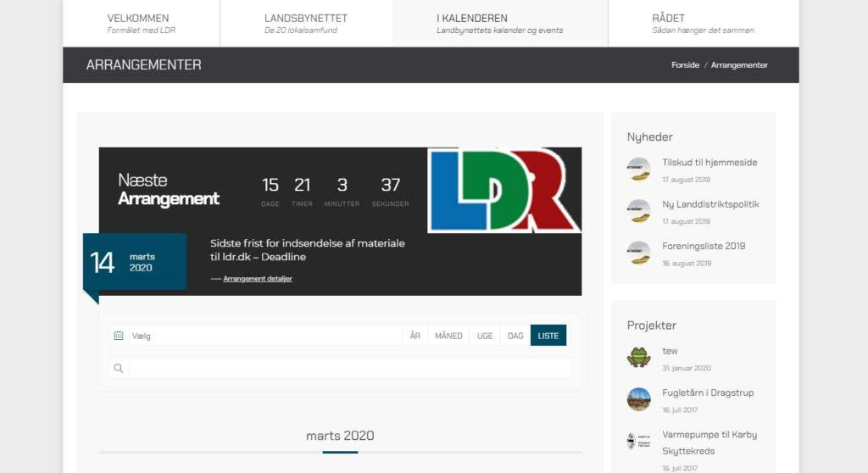
Task: Open news item Tilskud til hjemmeside
Action: [709, 162]
